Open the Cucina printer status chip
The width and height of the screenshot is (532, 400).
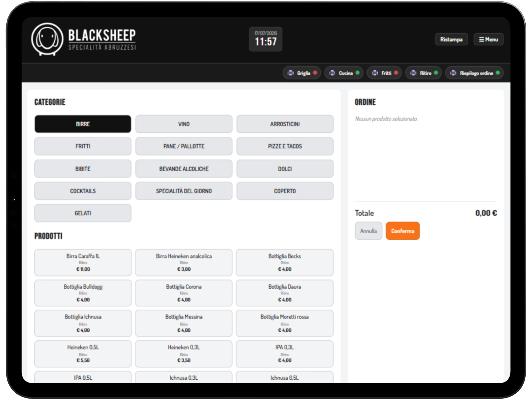point(344,73)
